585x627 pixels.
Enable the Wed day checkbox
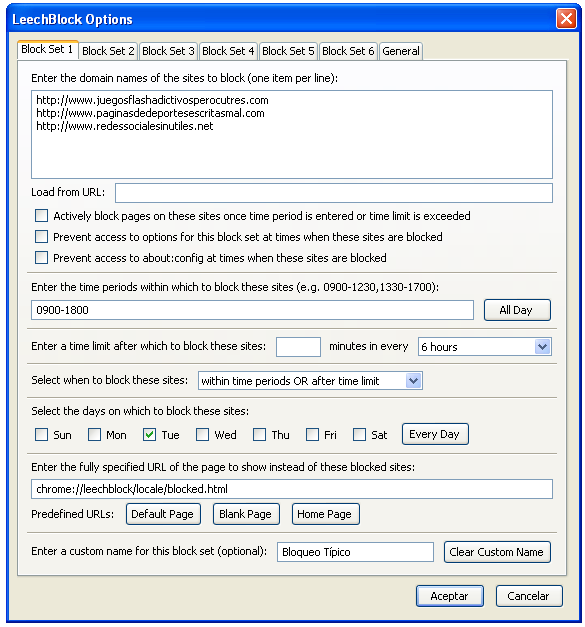202,435
